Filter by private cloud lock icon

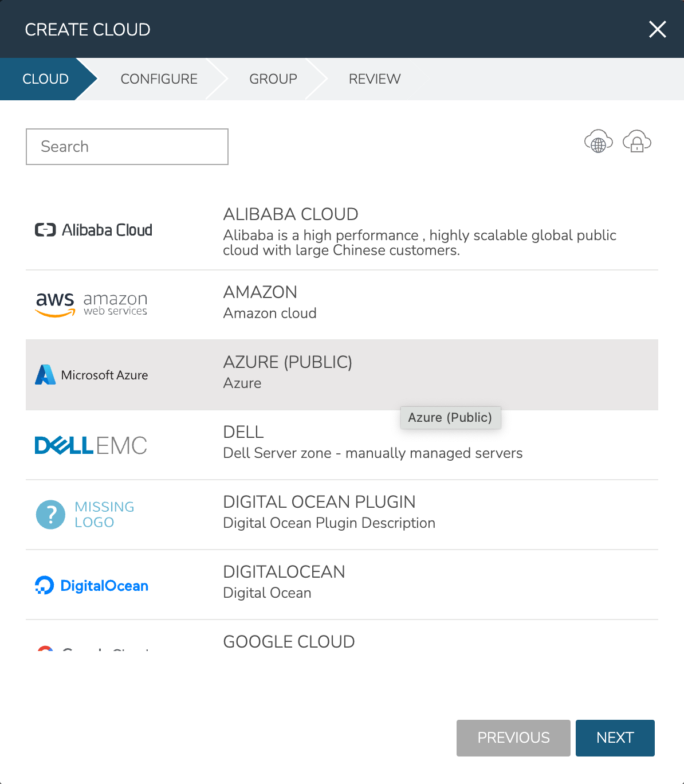click(x=637, y=142)
